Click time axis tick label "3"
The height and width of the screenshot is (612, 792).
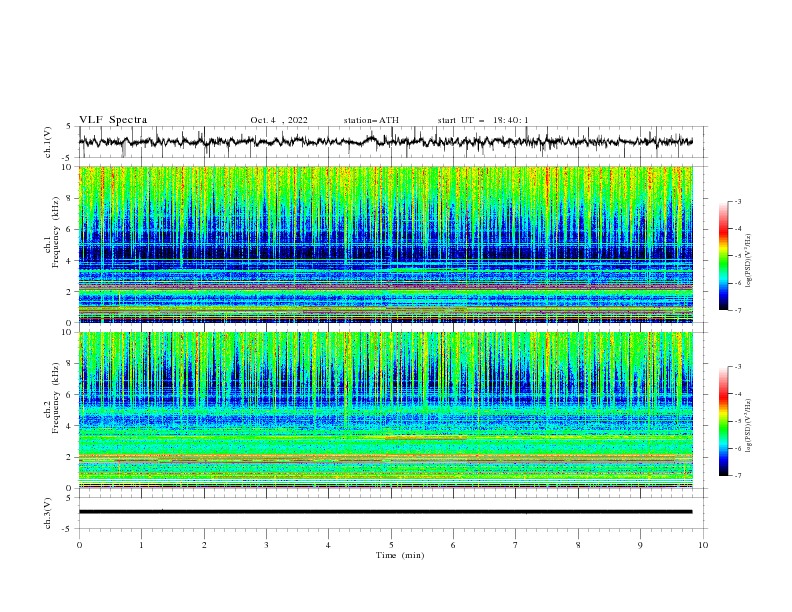(267, 545)
